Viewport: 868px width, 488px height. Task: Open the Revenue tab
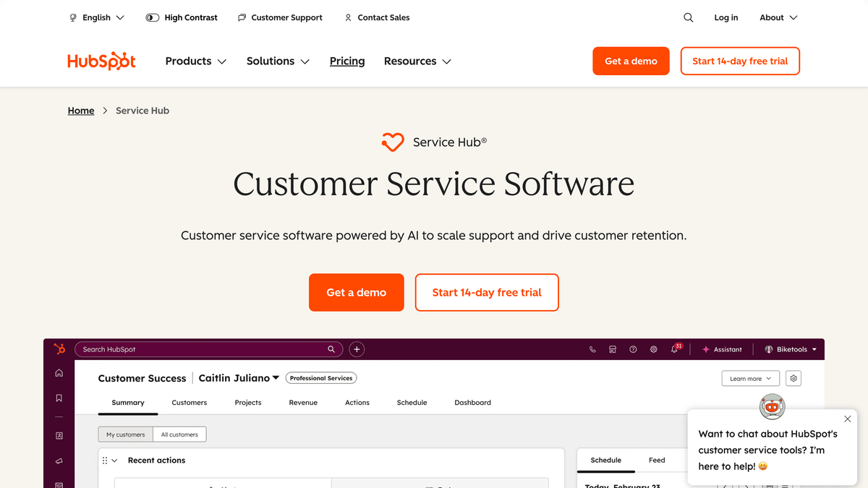(303, 403)
